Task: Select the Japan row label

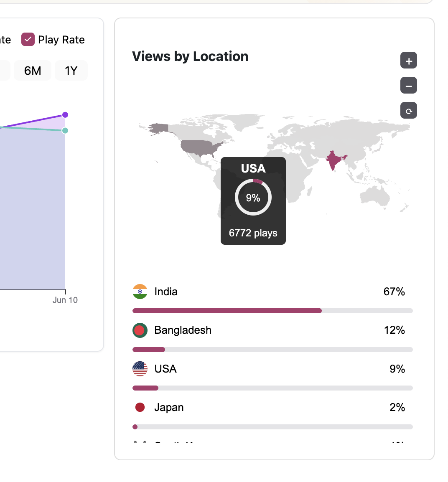Action: (169, 407)
